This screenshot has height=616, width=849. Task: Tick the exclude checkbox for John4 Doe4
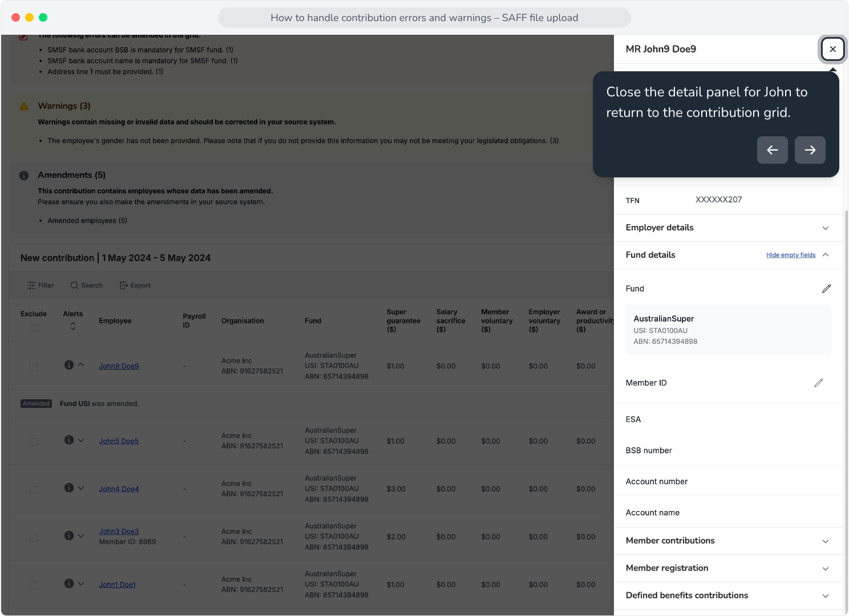pos(34,490)
